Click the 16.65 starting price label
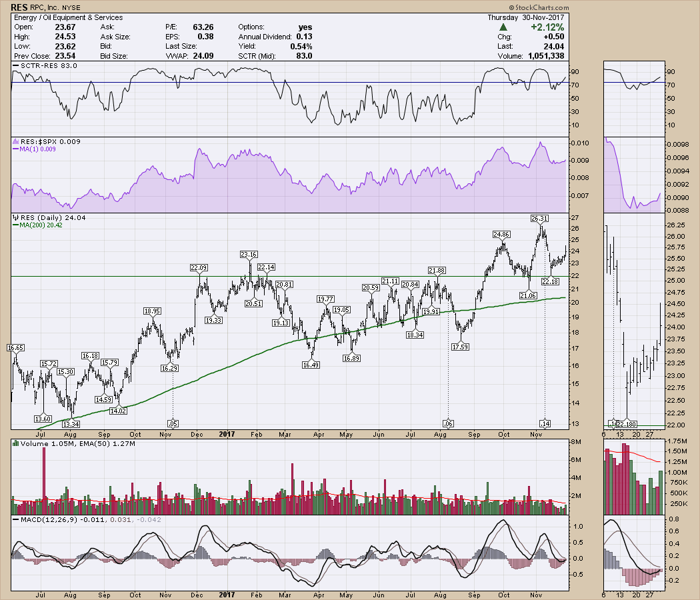The image size is (700, 600). tap(15, 347)
